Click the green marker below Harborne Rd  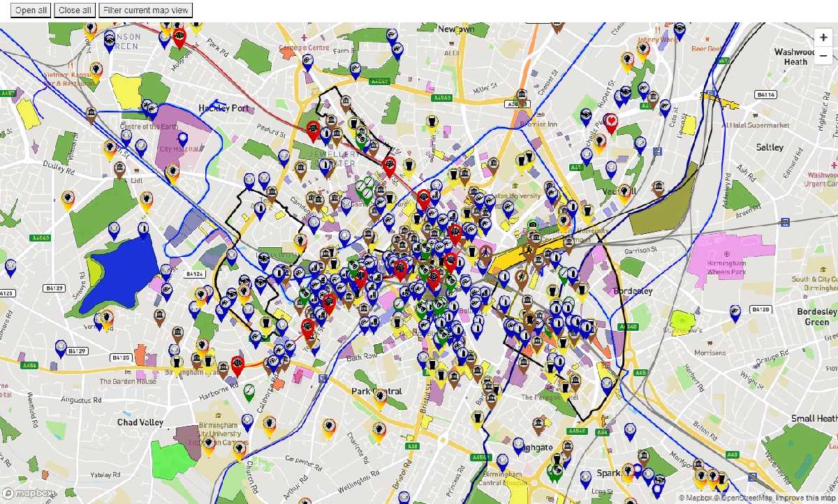pyautogui.click(x=249, y=392)
